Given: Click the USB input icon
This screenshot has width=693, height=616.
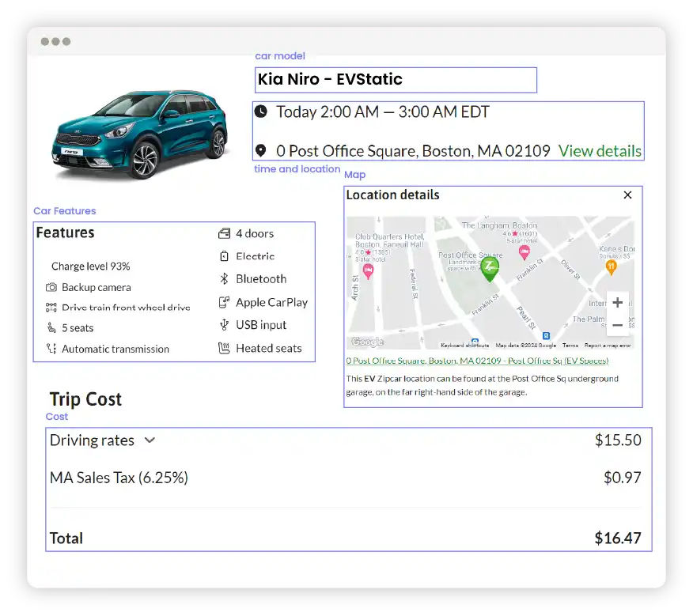Looking at the screenshot, I should (225, 325).
